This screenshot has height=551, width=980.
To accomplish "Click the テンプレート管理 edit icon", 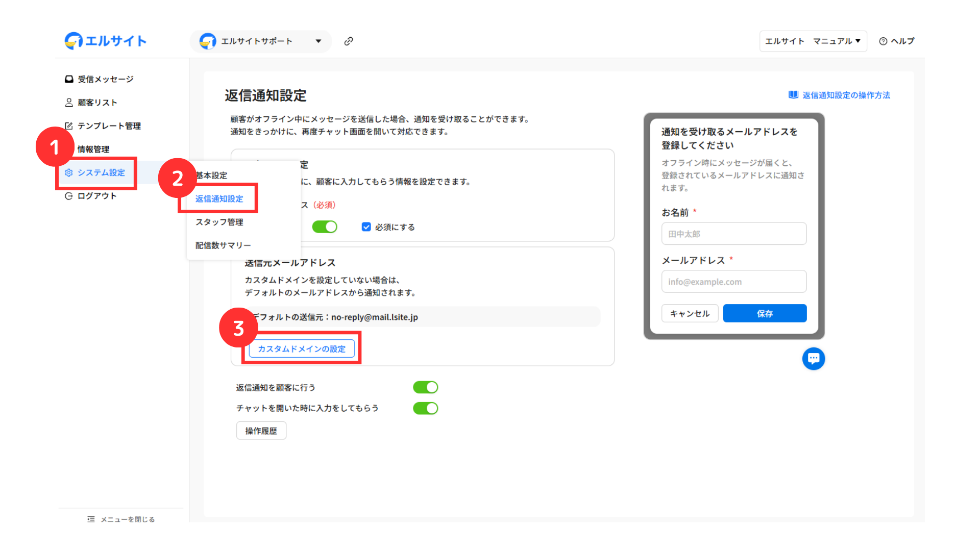I will (x=69, y=126).
